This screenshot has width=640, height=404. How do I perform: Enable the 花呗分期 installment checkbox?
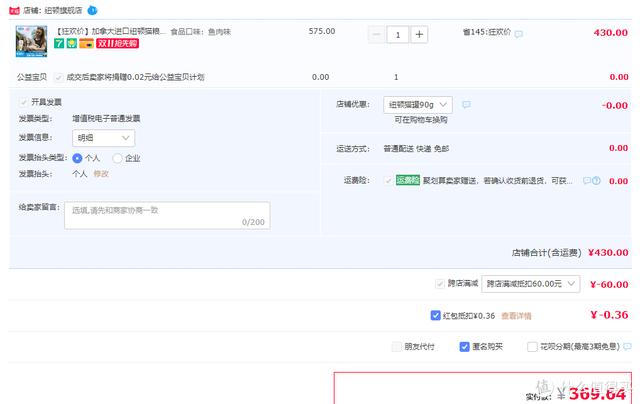pyautogui.click(x=532, y=347)
